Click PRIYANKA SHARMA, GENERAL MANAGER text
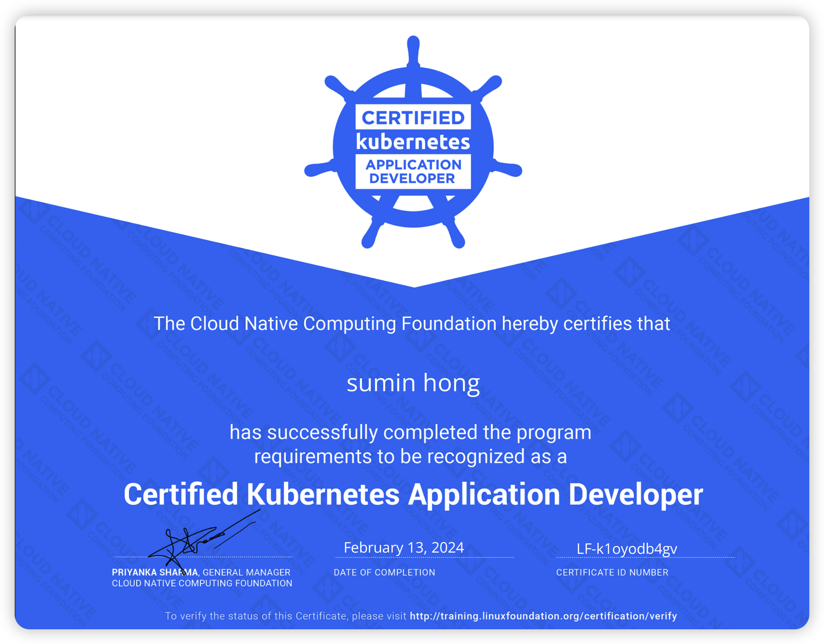Image resolution: width=824 pixels, height=644 pixels. (201, 572)
